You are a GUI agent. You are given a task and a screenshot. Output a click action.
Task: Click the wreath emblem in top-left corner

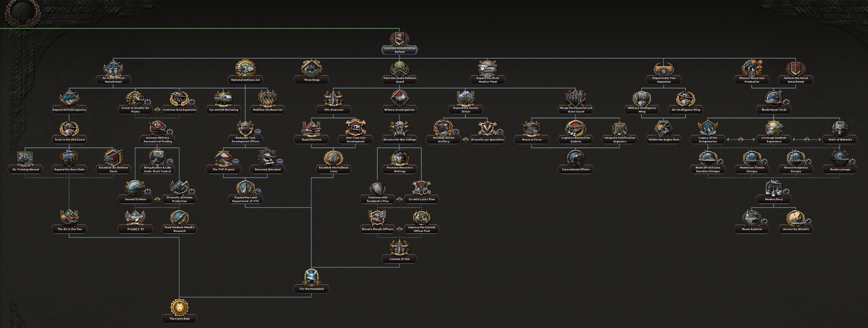pos(22,13)
